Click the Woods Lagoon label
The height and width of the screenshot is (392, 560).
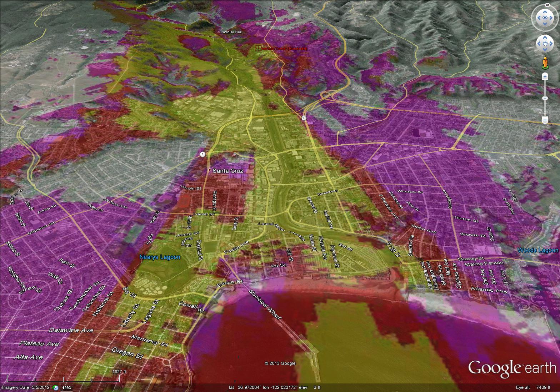[537, 250]
